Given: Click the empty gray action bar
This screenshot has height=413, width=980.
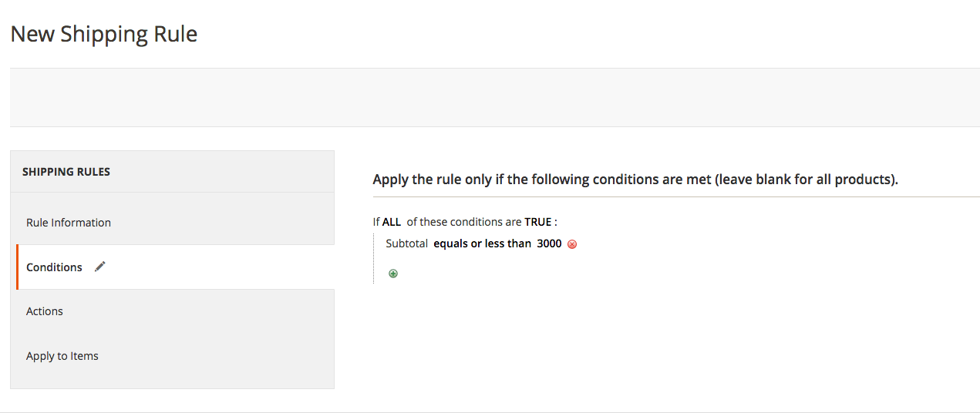Looking at the screenshot, I should pos(493,97).
